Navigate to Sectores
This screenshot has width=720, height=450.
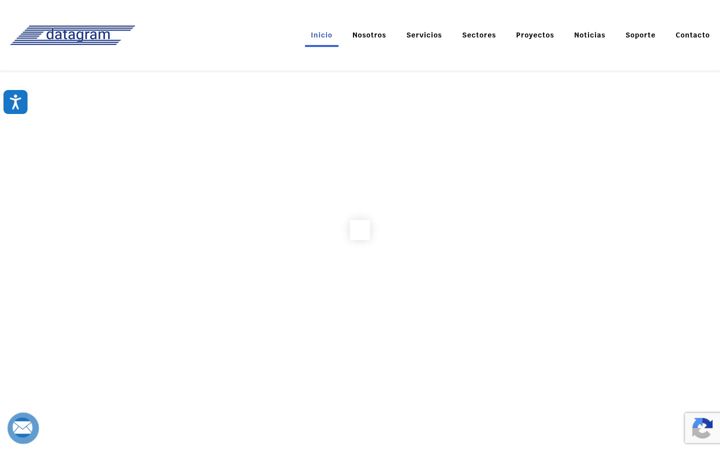tap(479, 35)
